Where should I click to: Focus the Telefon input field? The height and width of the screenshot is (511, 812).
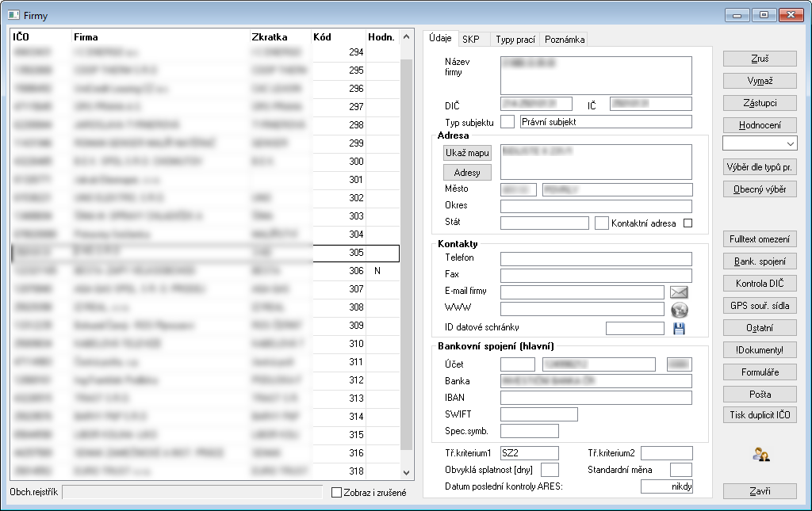pyautogui.click(x=596, y=259)
